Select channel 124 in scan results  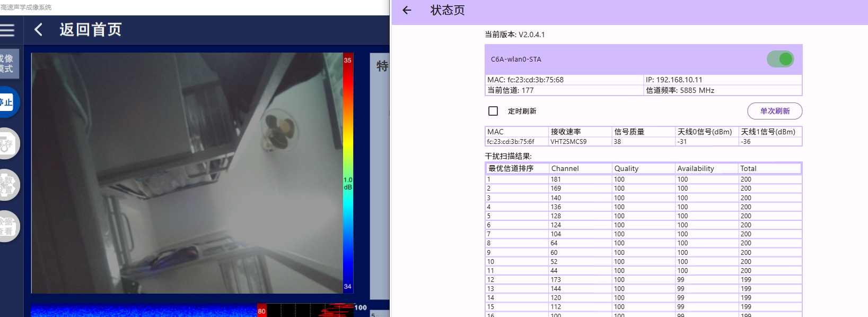coord(556,225)
